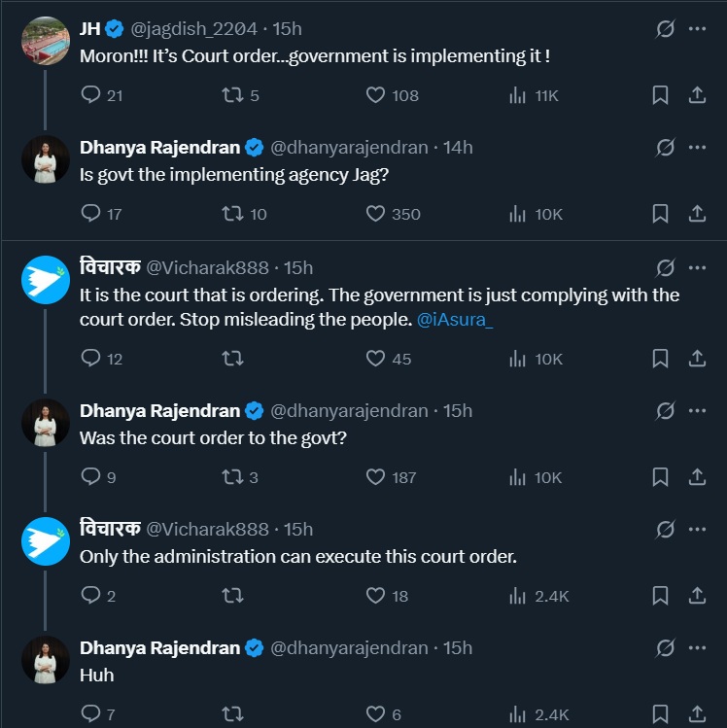Open JH's profile picture

pos(45,41)
